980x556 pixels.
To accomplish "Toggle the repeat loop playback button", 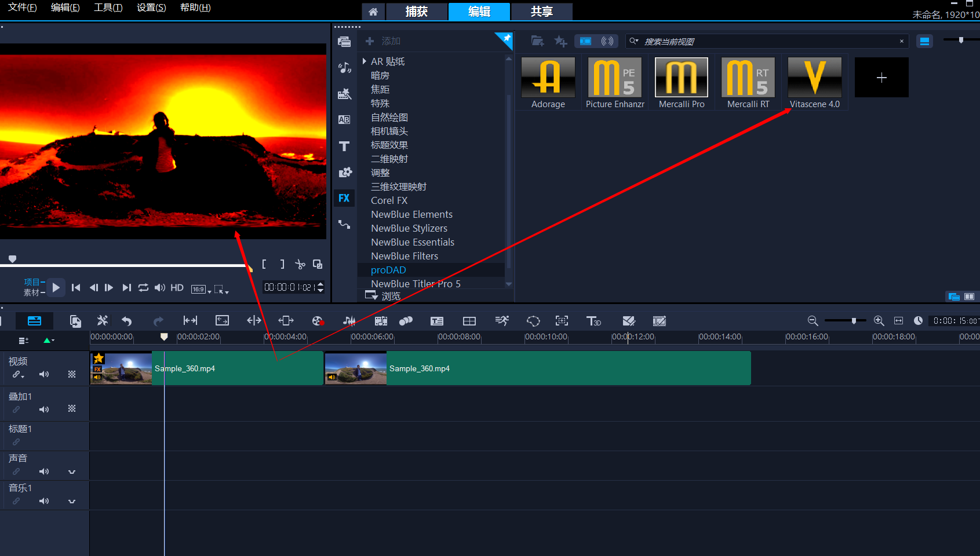I will tap(143, 288).
